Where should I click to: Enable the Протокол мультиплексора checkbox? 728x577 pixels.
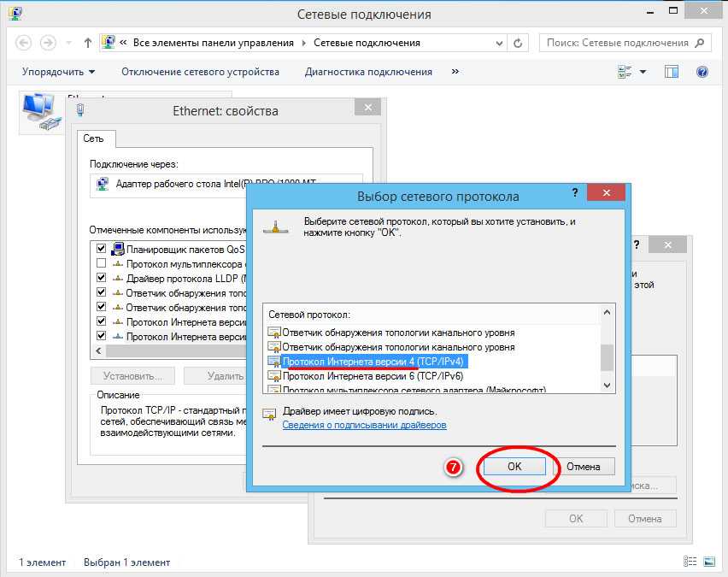point(102,263)
